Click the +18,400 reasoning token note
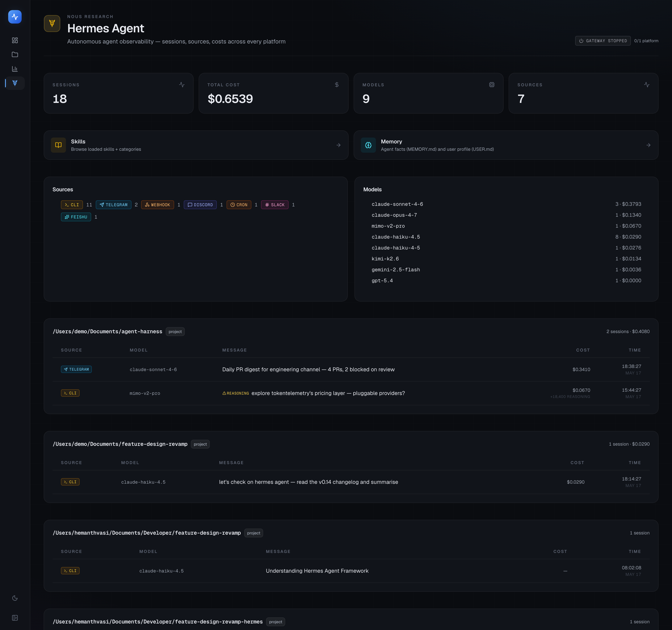The height and width of the screenshot is (630, 672). (x=570, y=397)
